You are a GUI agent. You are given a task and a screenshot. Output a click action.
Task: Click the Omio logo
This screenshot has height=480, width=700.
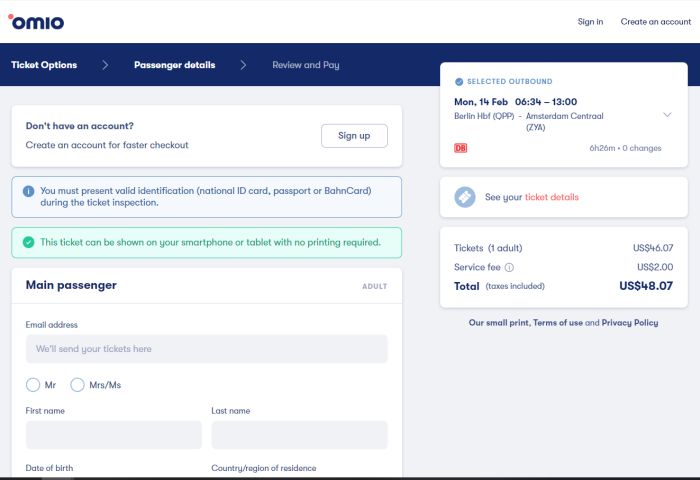coord(36,21)
